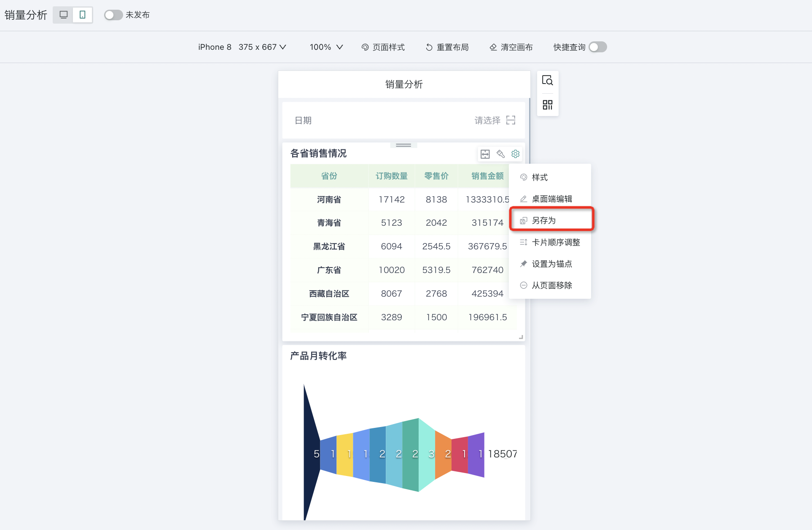Viewport: 812px width, 530px height.
Task: Click the 零售价 column header
Action: [436, 176]
